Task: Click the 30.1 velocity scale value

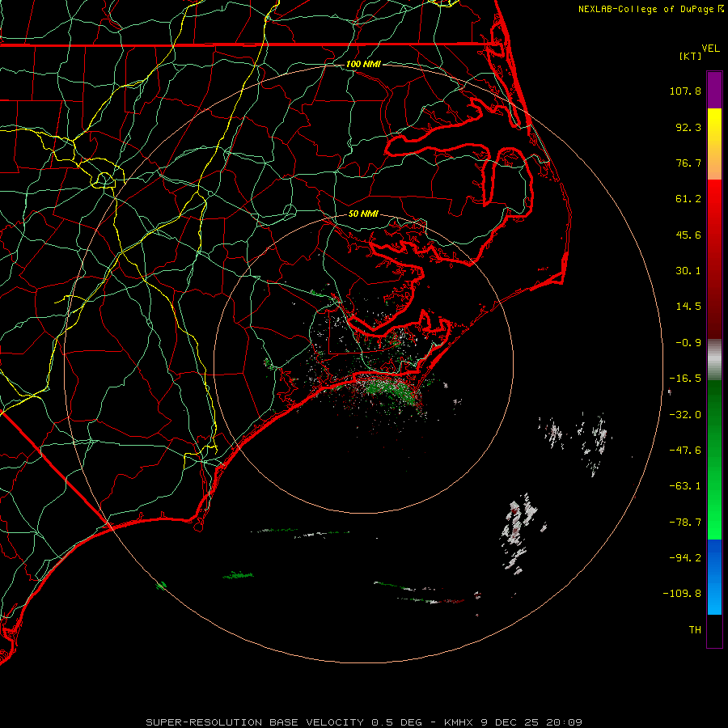Action: 688,271
